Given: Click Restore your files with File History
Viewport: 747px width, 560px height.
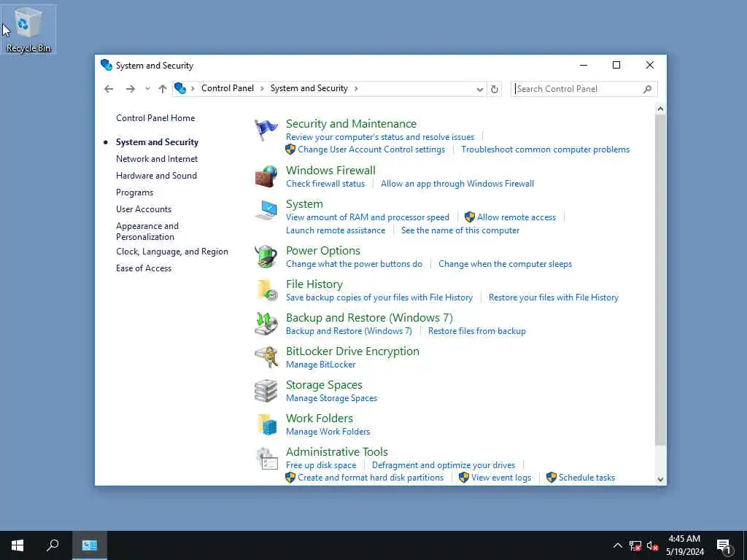Looking at the screenshot, I should (x=554, y=297).
